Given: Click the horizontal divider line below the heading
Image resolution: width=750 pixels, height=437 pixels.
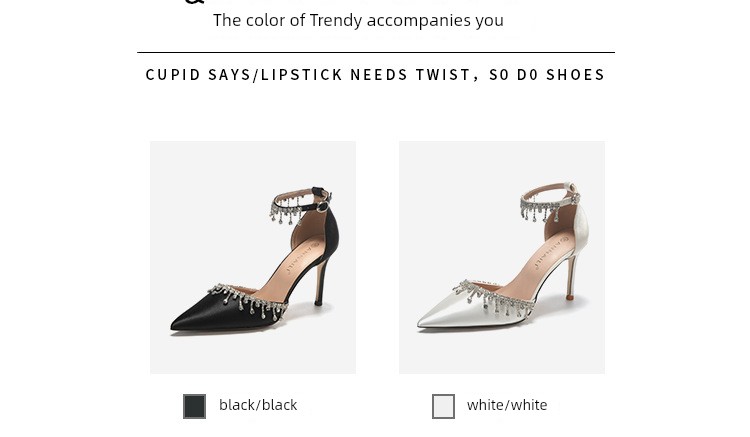Looking at the screenshot, I should point(375,52).
